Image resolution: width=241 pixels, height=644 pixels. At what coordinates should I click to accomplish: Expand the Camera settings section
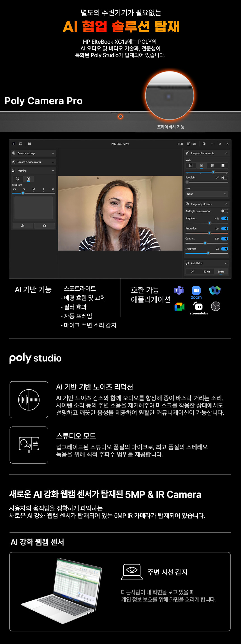34,153
